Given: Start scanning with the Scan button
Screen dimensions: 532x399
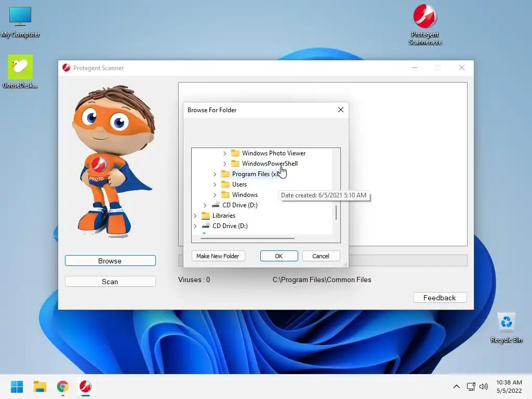Looking at the screenshot, I should 110,282.
